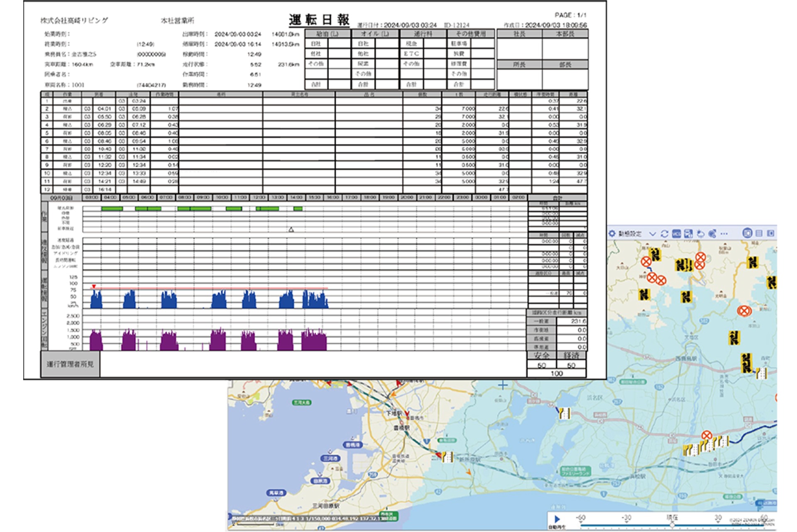Click the 社長 approval box header
Viewport: 797px width, 532px height.
pos(520,34)
